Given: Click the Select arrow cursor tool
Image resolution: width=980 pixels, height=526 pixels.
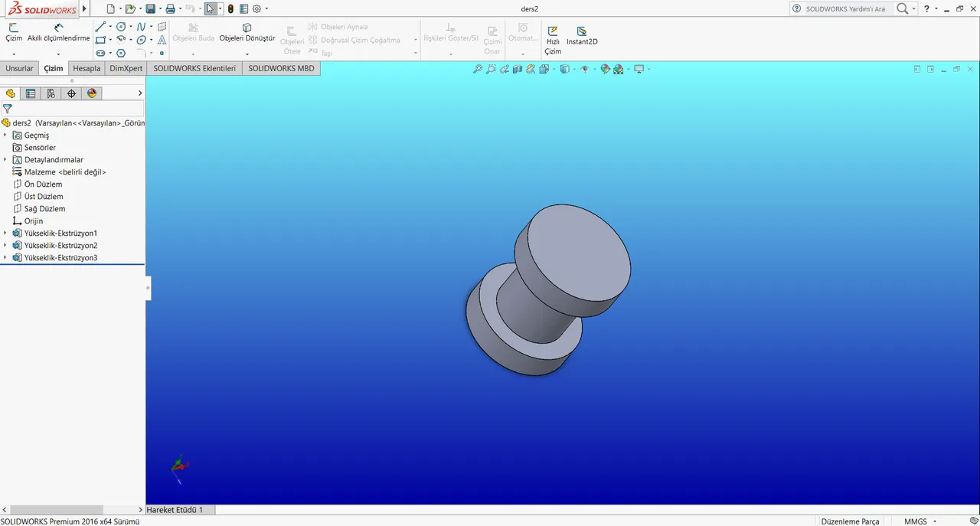Looking at the screenshot, I should point(211,9).
